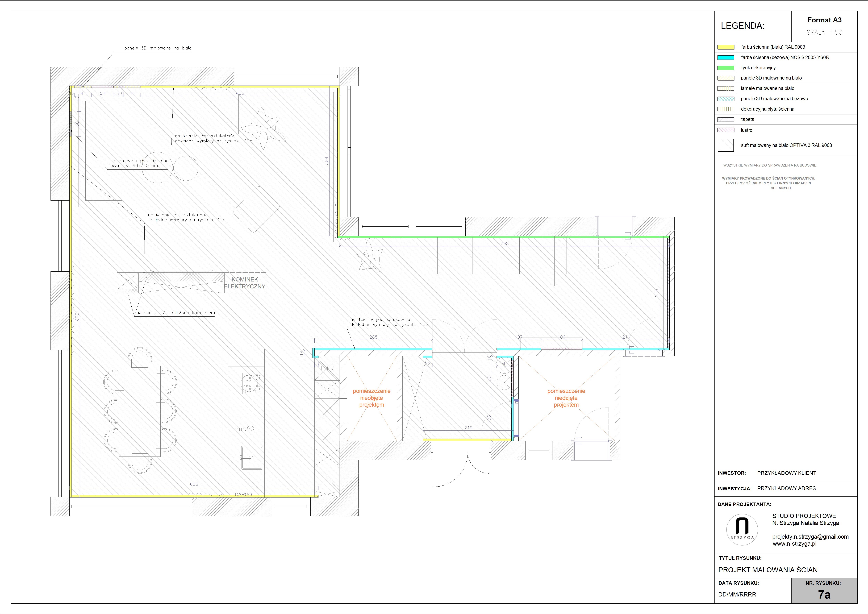Click the CARGO cabinet label
The width and height of the screenshot is (868, 614).
coord(243,495)
